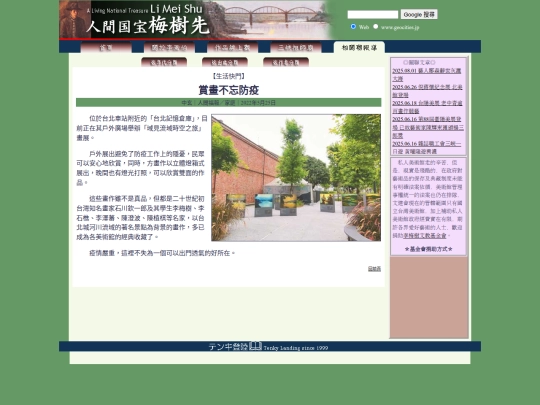
Task: Click the ★基金會捐助方式★ link
Action: (x=428, y=249)
